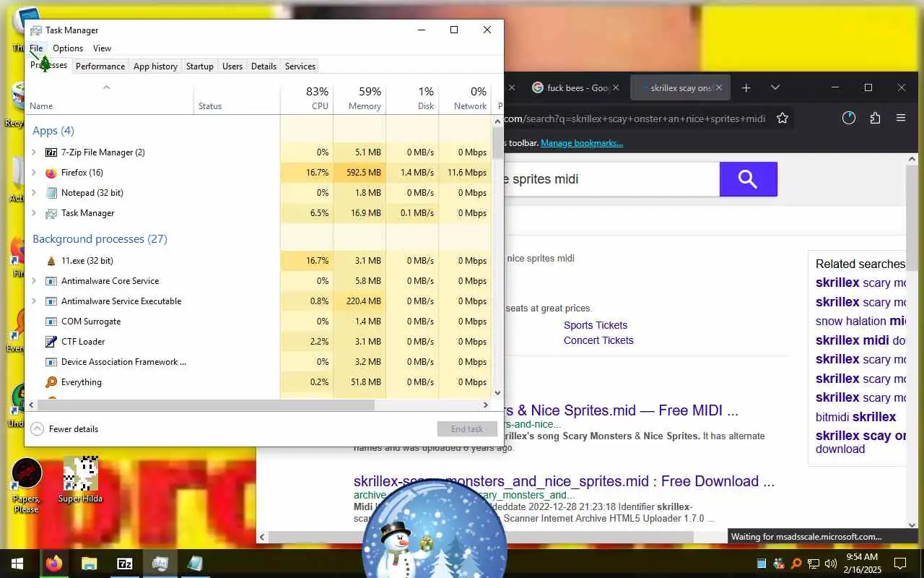This screenshot has height=578, width=924.
Task: Sort processes by Network column
Action: (x=465, y=98)
